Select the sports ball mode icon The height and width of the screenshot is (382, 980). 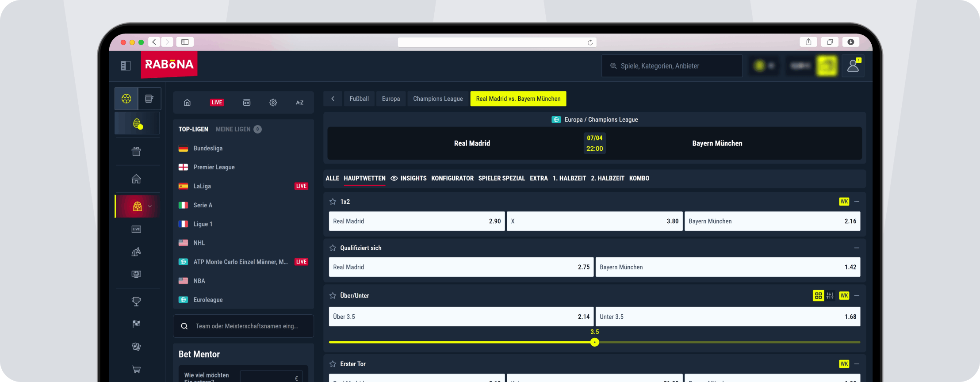click(x=126, y=99)
